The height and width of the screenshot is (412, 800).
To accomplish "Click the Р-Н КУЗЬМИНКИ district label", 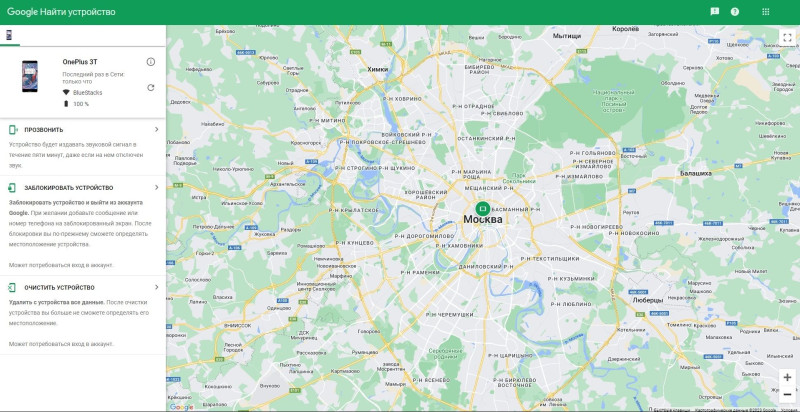I will click(571, 279).
